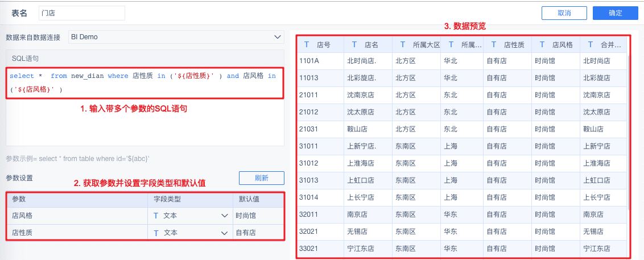Image resolution: width=644 pixels, height=260 pixels.
Task: Click the data preview vertical scrollbar
Action: coord(629,131)
